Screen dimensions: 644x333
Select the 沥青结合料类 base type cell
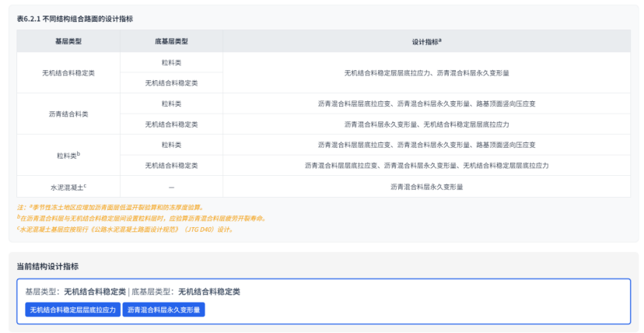point(68,114)
